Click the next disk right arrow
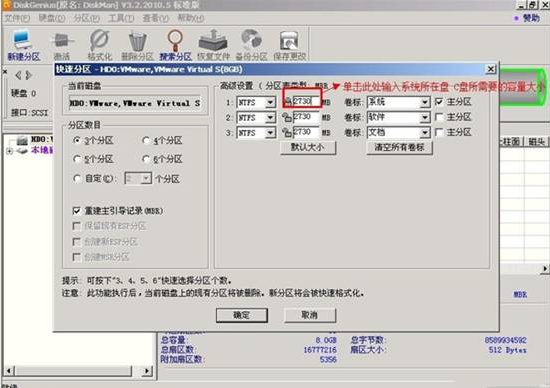This screenshot has width=550, height=388. tap(29, 75)
